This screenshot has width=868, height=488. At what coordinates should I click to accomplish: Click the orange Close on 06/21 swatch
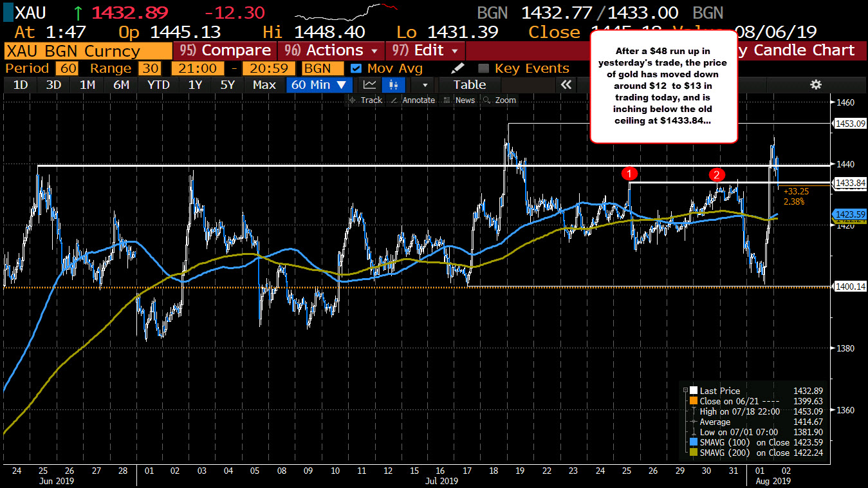pos(693,401)
